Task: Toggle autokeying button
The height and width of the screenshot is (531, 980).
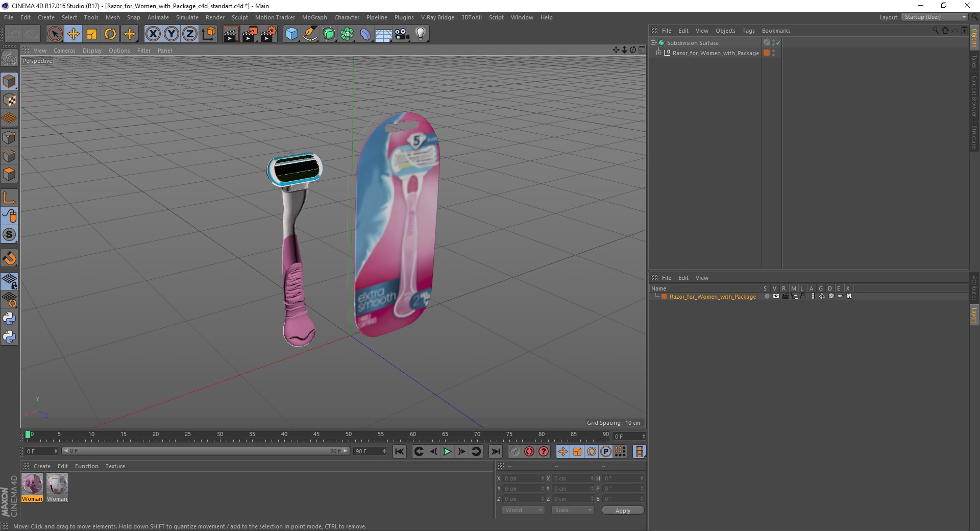Action: (x=529, y=451)
